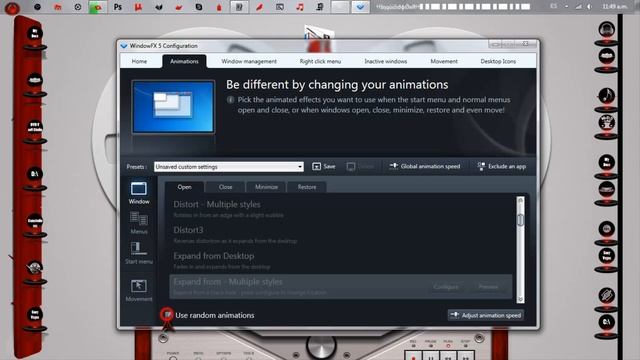Select the Movement sidebar icon
Viewport: 640px width, 360px height.
(139, 290)
